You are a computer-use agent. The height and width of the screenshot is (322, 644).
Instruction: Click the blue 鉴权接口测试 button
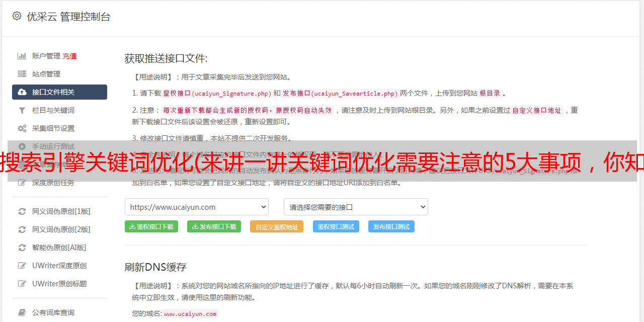pos(336,226)
